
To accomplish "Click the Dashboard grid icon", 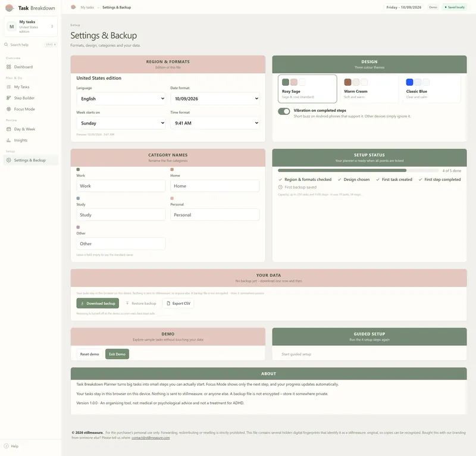I will (8, 67).
